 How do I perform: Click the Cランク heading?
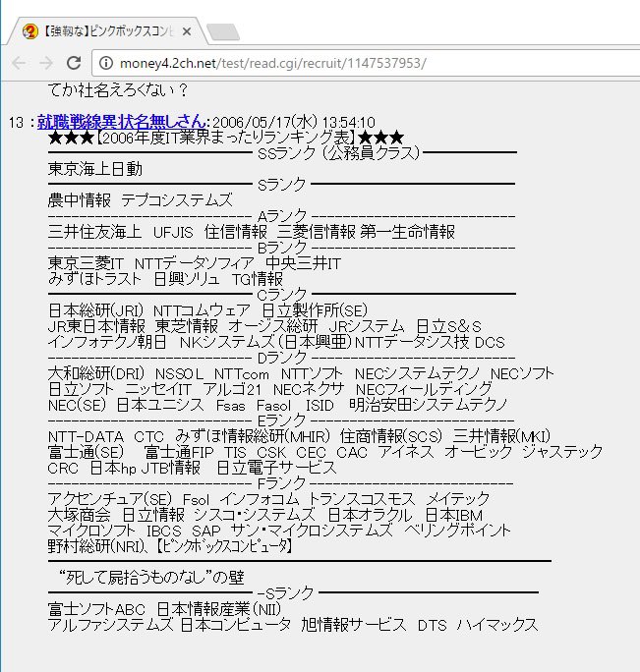282,295
